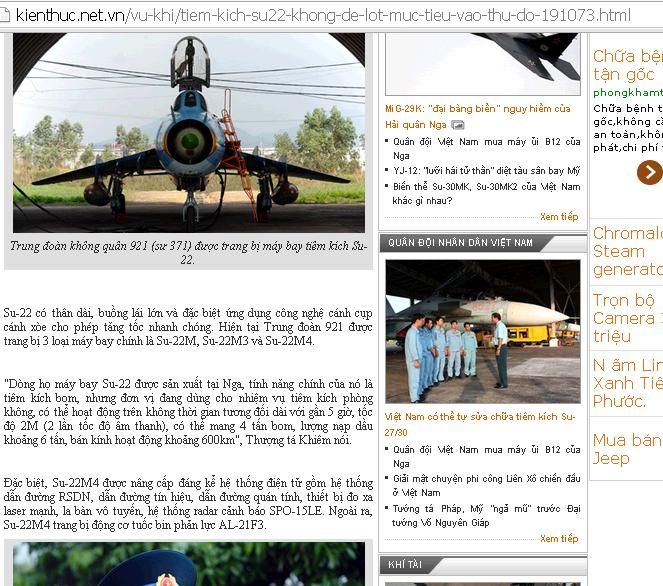Open the MiG-29K aircraft thumbnail
The image size is (663, 586).
coord(483,64)
